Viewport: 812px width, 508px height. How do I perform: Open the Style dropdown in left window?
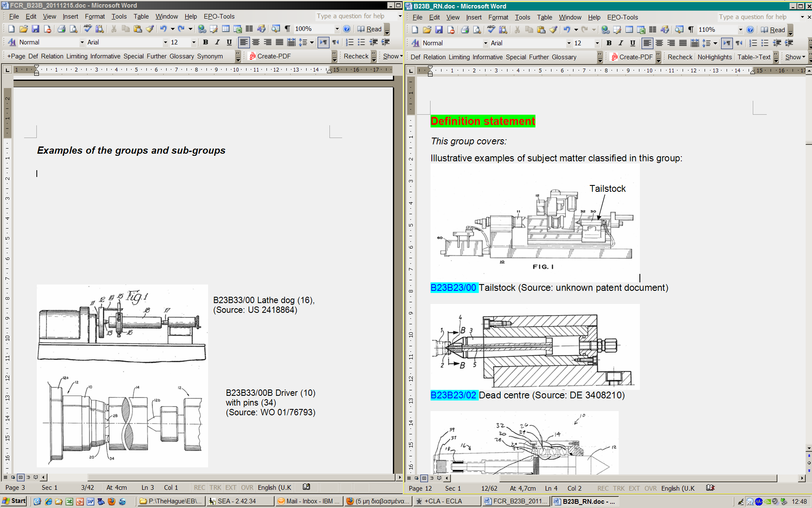point(82,42)
